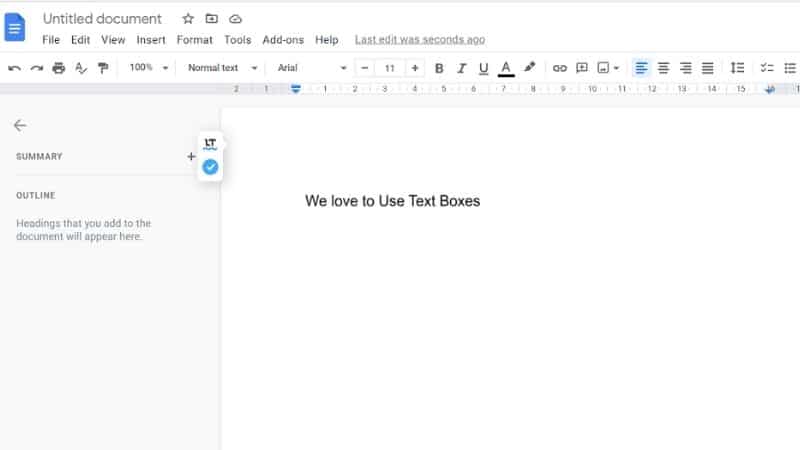This screenshot has width=800, height=450.
Task: Toggle italic formatting
Action: pos(461,68)
